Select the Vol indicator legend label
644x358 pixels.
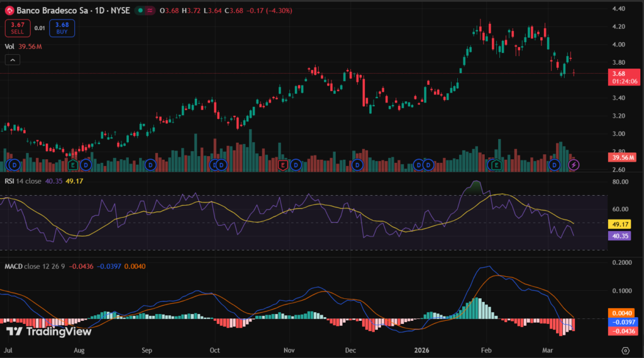click(x=9, y=46)
